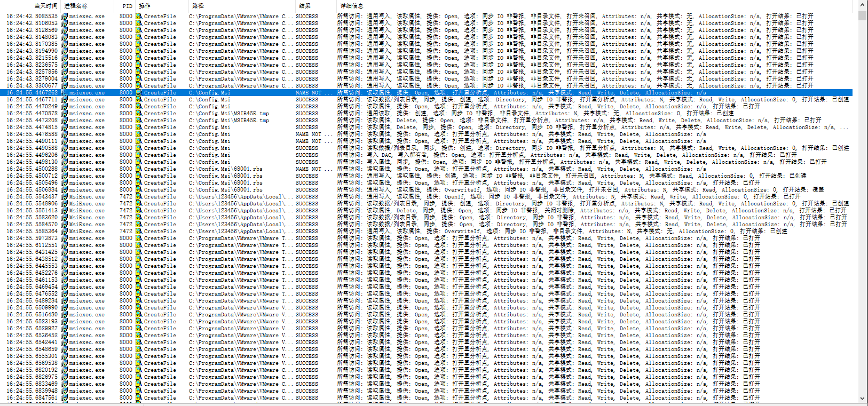Click MsiExec.exe process icon in row 16:24:55.5543437
Viewport: 868px width, 406px height.
click(x=65, y=196)
